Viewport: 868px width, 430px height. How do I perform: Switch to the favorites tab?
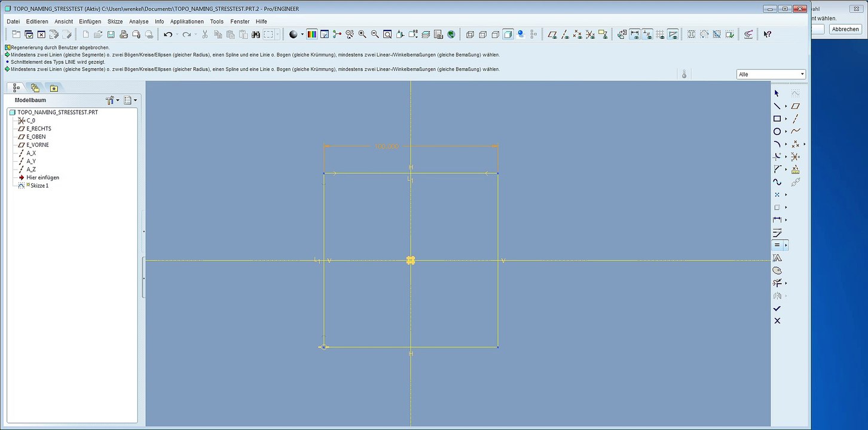tap(54, 88)
